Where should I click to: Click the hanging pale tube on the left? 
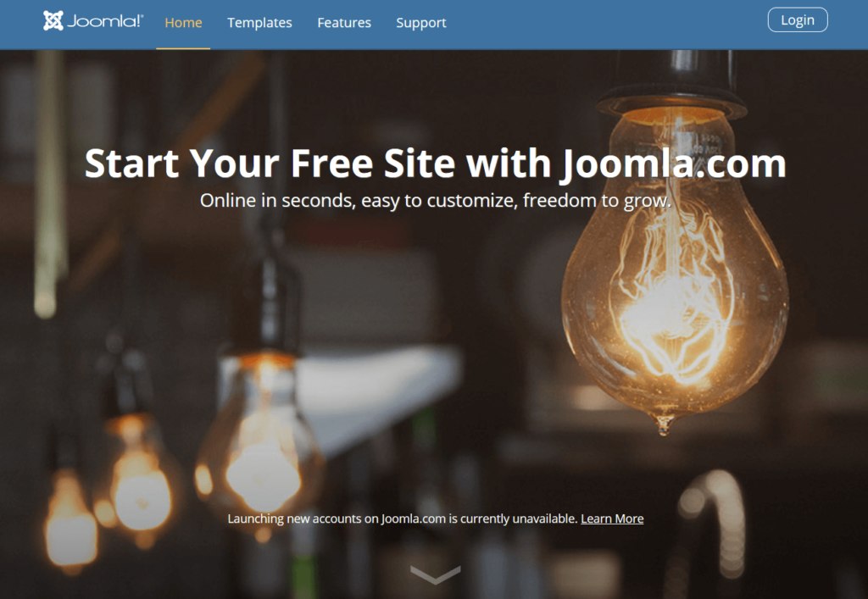point(48,186)
